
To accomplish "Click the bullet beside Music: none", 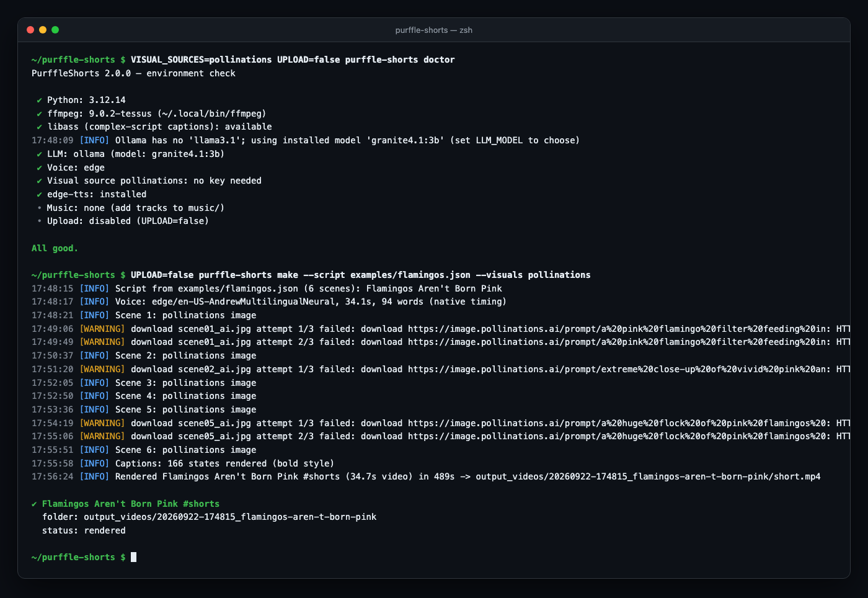I will point(39,208).
